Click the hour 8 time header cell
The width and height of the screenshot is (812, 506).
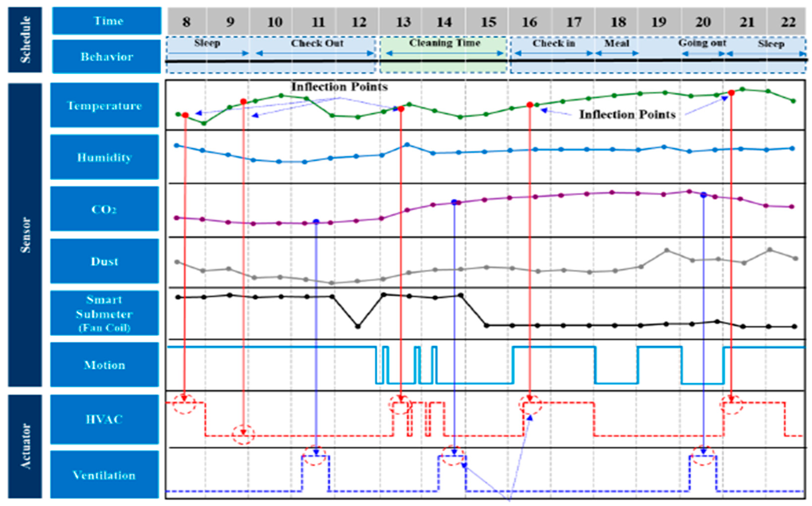coord(186,22)
